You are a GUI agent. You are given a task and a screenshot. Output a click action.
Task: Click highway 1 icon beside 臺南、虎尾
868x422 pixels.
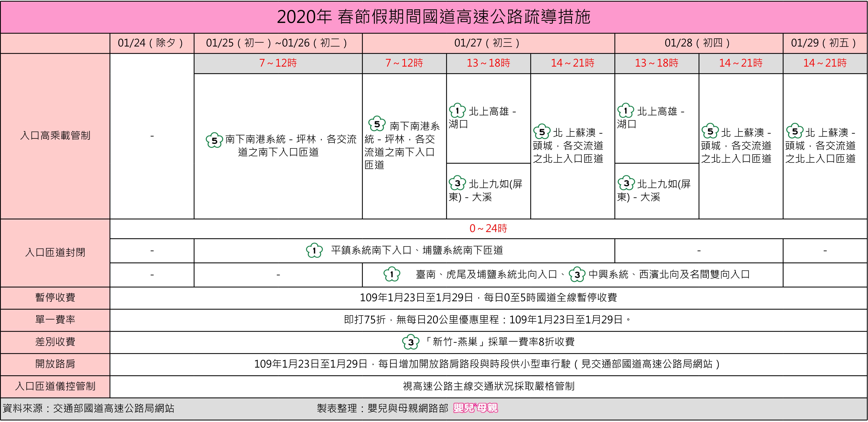[392, 274]
